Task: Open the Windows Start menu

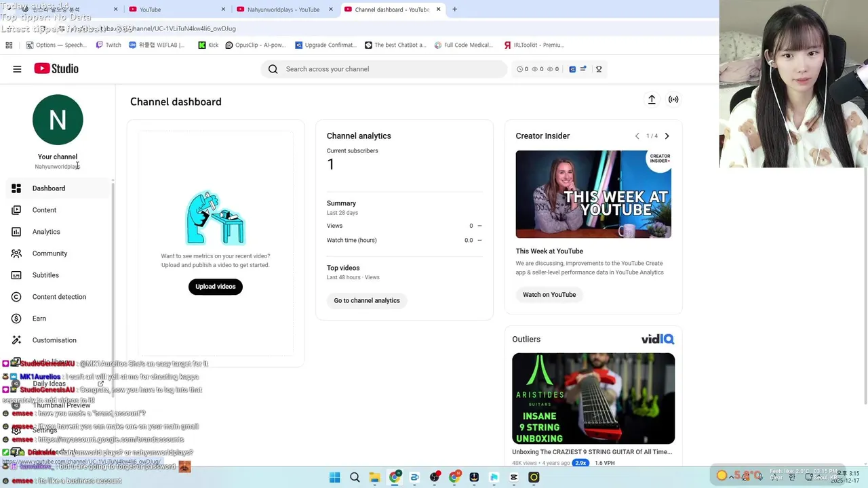Action: 335,477
